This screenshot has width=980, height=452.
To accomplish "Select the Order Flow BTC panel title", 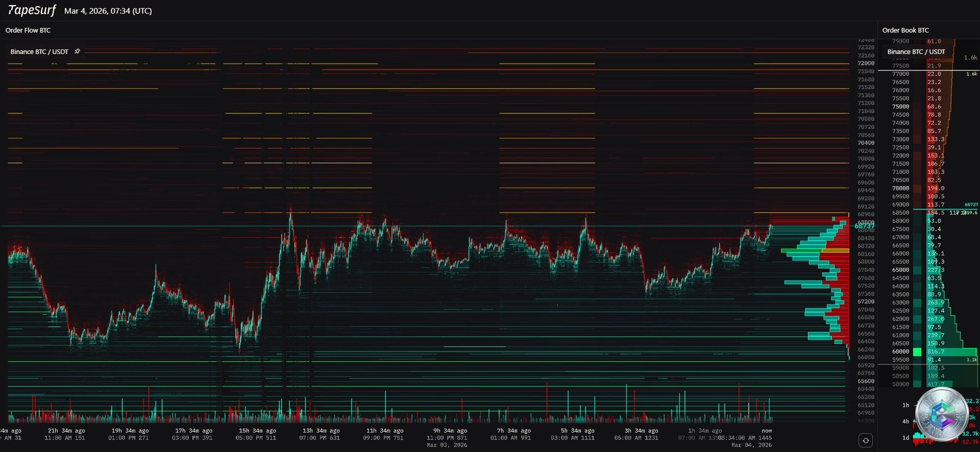I will 28,30.
